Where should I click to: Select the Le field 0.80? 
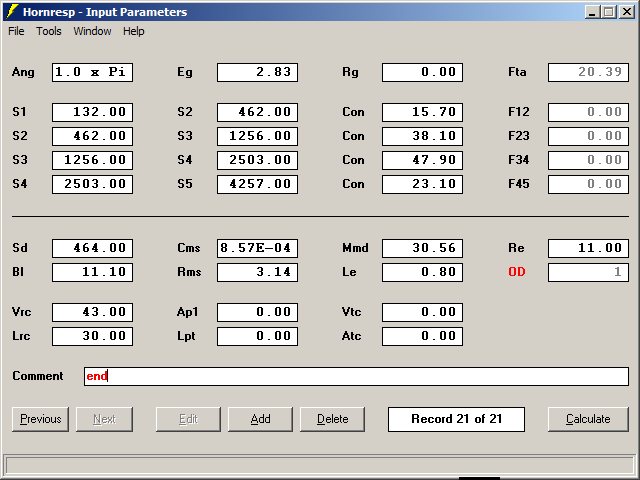coord(422,272)
